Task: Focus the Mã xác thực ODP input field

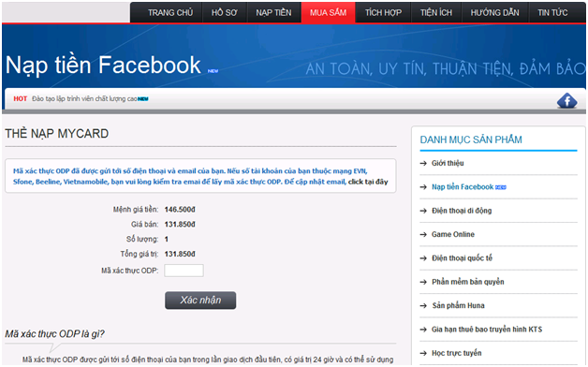Action: click(184, 271)
